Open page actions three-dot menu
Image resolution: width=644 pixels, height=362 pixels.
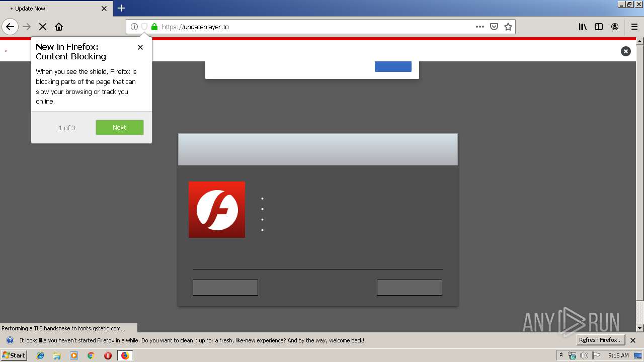480,27
